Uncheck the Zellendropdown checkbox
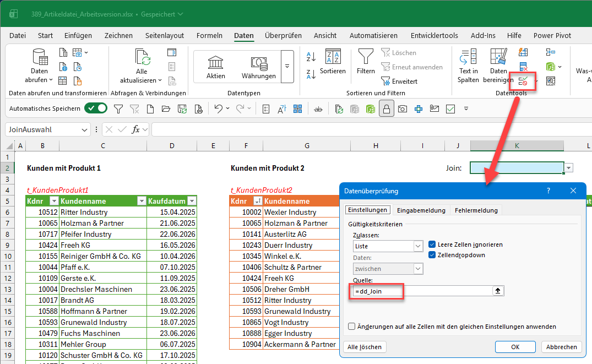The width and height of the screenshot is (592, 364). point(432,255)
